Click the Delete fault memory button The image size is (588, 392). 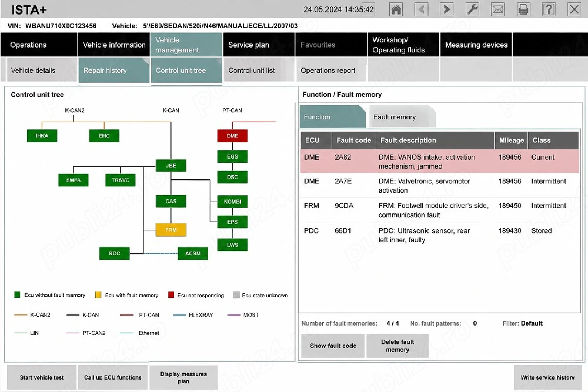coord(397,346)
